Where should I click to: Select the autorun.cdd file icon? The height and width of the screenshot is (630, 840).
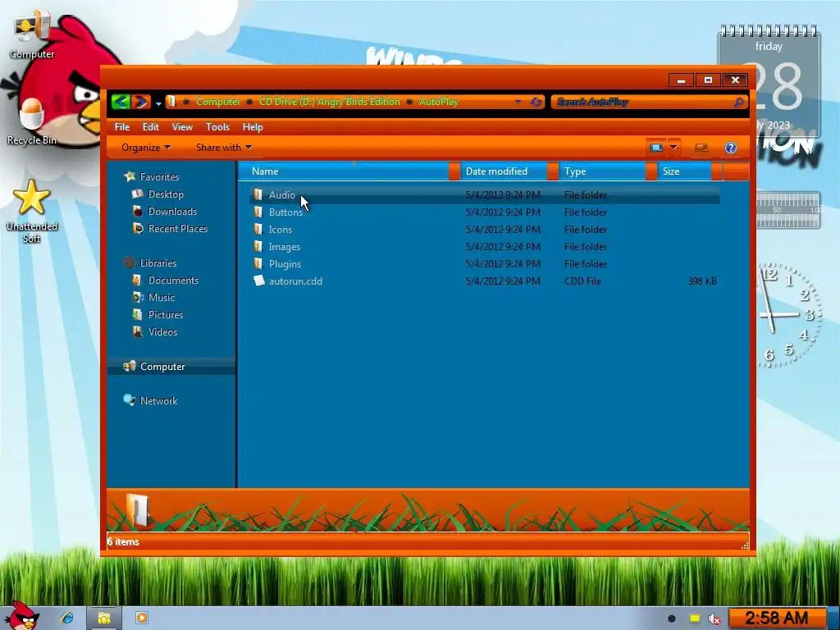tap(258, 281)
